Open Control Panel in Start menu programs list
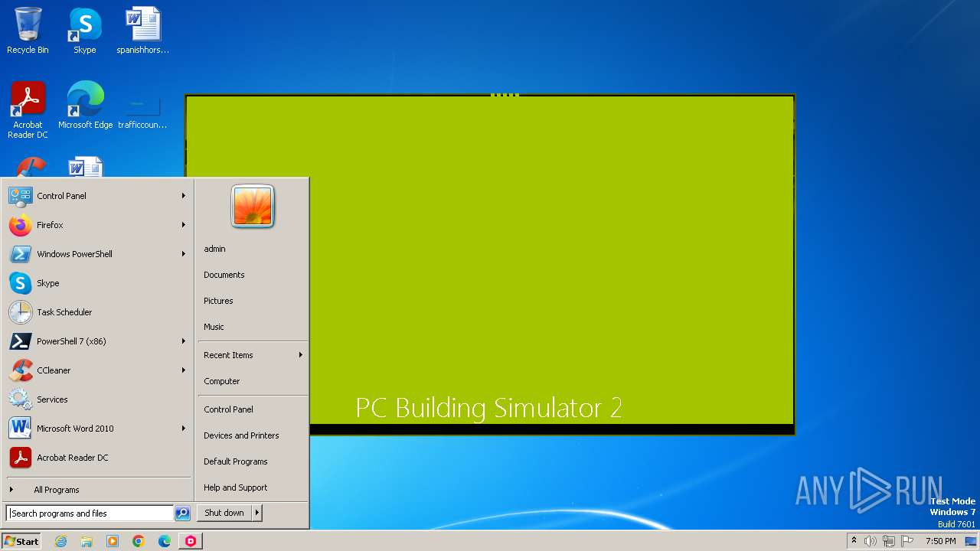980x551 pixels. [97, 196]
